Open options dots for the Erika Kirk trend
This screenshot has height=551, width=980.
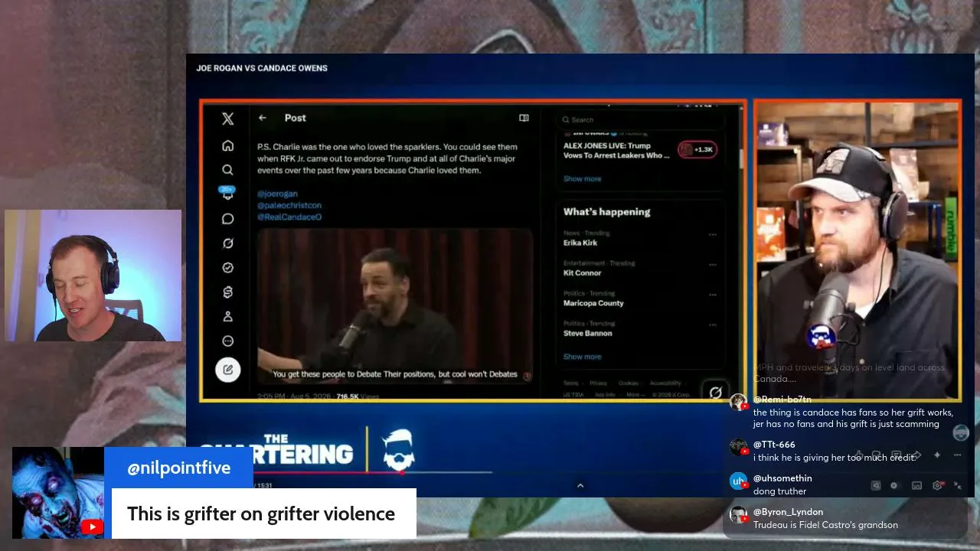pyautogui.click(x=713, y=235)
